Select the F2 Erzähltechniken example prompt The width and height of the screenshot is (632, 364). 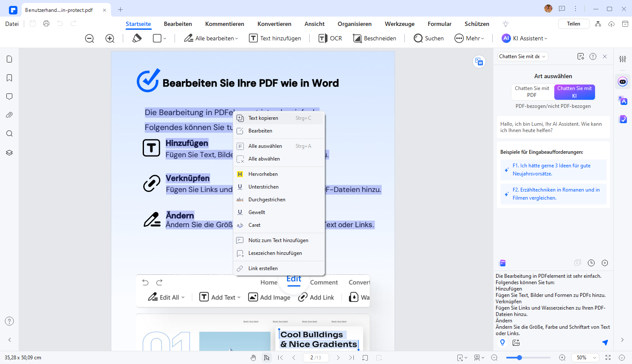pyautogui.click(x=553, y=194)
